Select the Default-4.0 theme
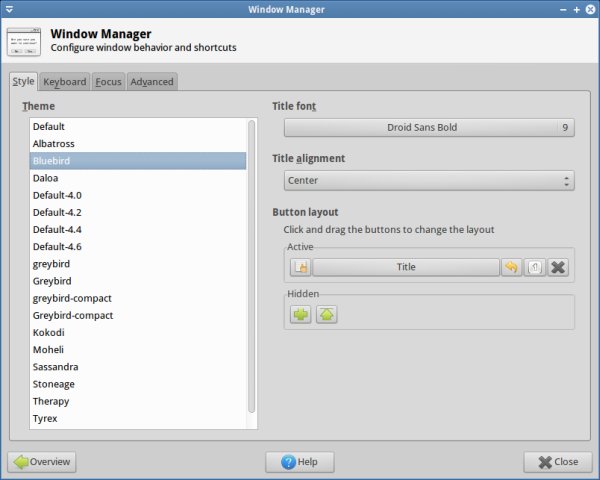 pos(138,195)
